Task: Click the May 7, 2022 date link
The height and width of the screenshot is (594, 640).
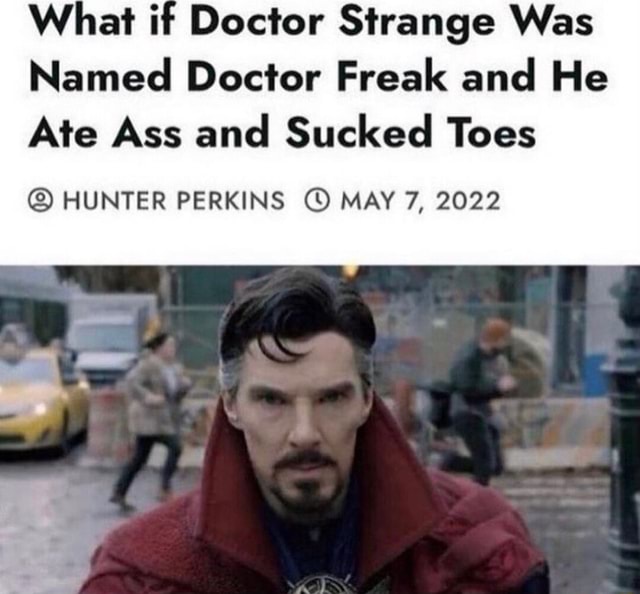Action: click(420, 202)
